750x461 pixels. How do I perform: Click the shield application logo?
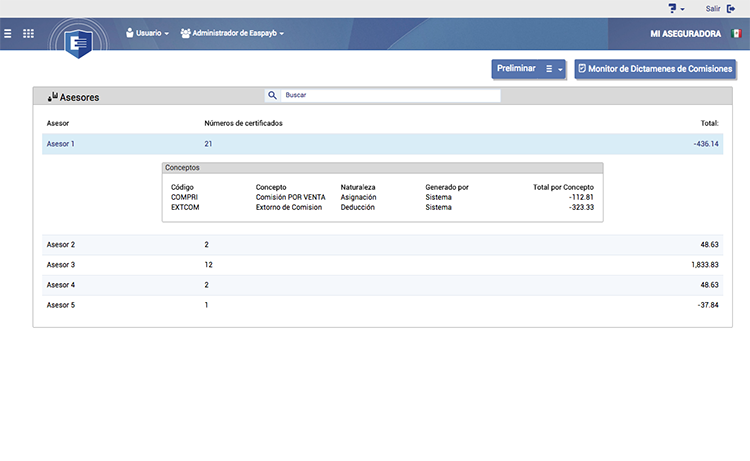coord(78,43)
